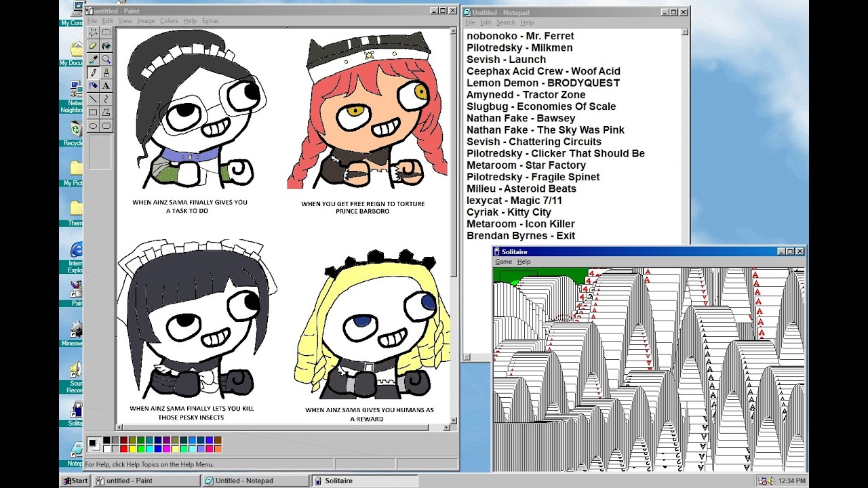Choose the Pencil tool in Paint
Image resolution: width=868 pixels, height=488 pixels.
(x=93, y=73)
